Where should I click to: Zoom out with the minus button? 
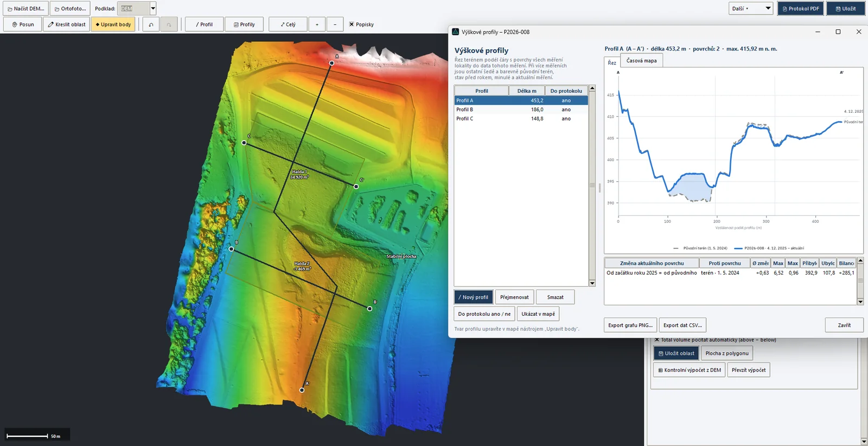(x=335, y=24)
